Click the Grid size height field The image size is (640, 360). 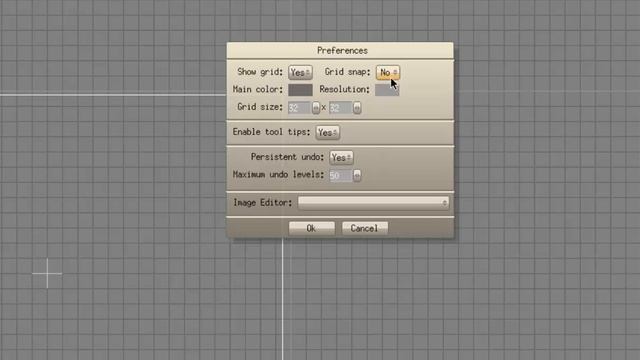[x=341, y=108]
